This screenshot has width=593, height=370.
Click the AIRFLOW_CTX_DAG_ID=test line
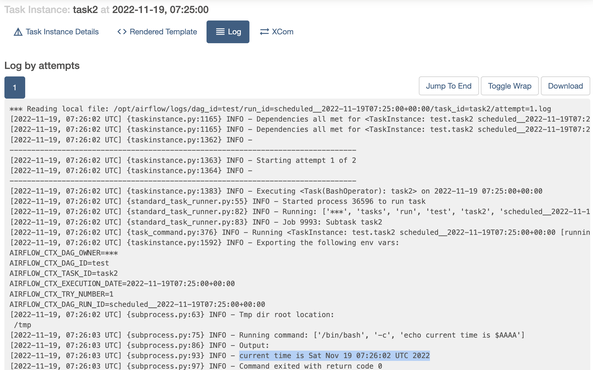(x=59, y=263)
